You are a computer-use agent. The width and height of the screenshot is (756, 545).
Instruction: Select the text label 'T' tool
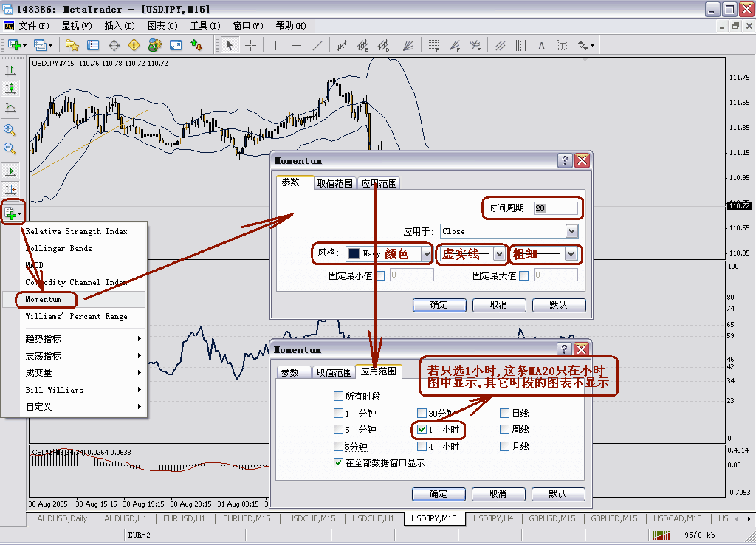pyautogui.click(x=562, y=45)
